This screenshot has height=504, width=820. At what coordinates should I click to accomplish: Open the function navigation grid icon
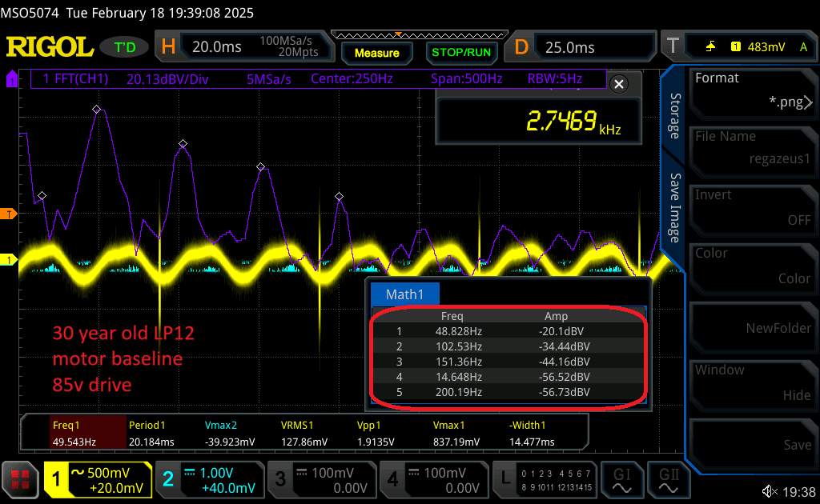point(21,479)
